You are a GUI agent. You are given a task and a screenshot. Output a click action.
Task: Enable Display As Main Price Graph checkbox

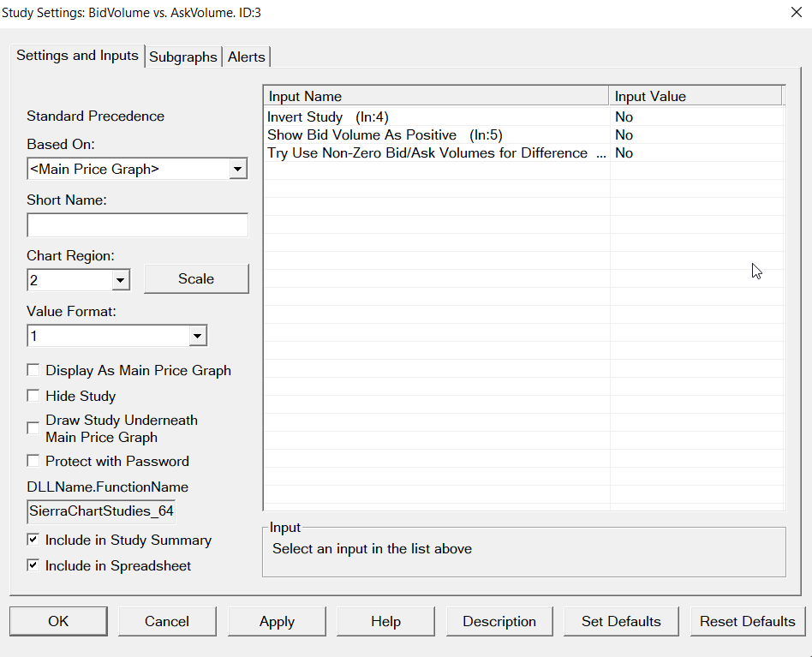click(33, 370)
